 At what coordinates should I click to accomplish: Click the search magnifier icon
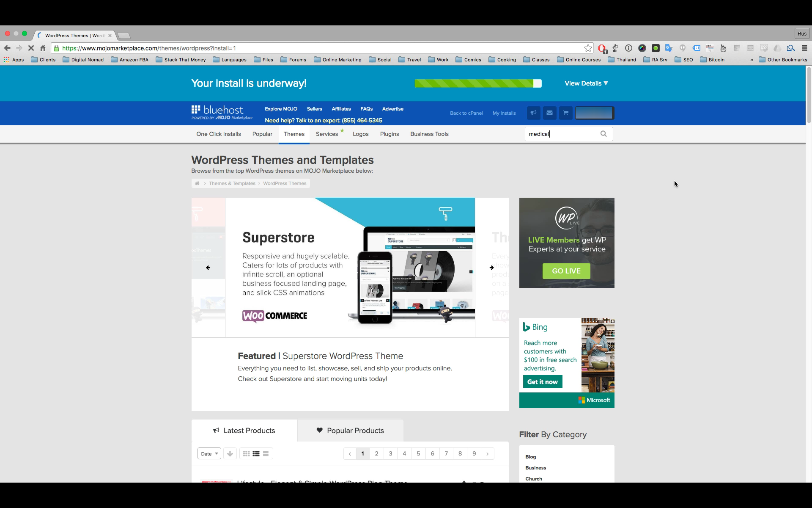604,134
